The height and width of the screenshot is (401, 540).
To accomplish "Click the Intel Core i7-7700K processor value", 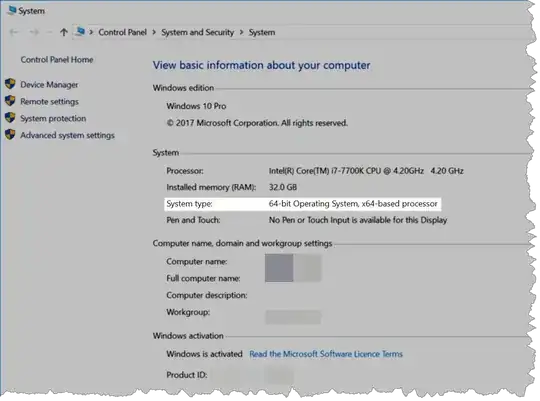I will tap(366, 171).
